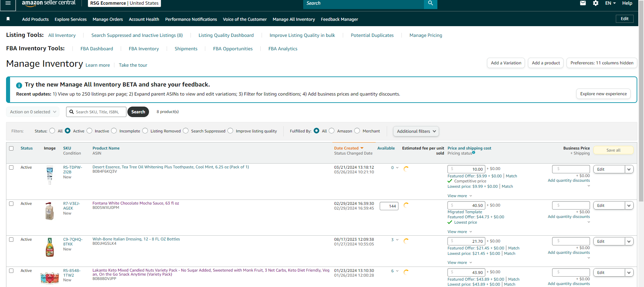The image size is (644, 287).
Task: Open Learn more beside Manage Inventory
Action: (x=98, y=65)
